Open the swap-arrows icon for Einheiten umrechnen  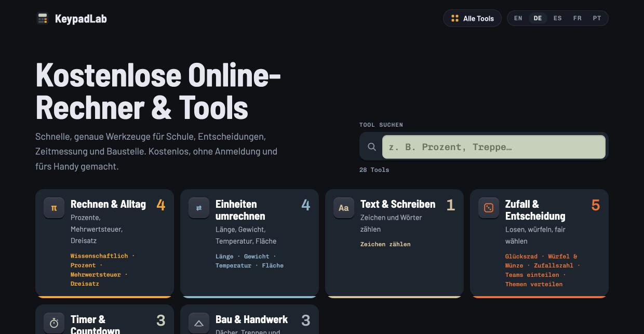coord(199,208)
